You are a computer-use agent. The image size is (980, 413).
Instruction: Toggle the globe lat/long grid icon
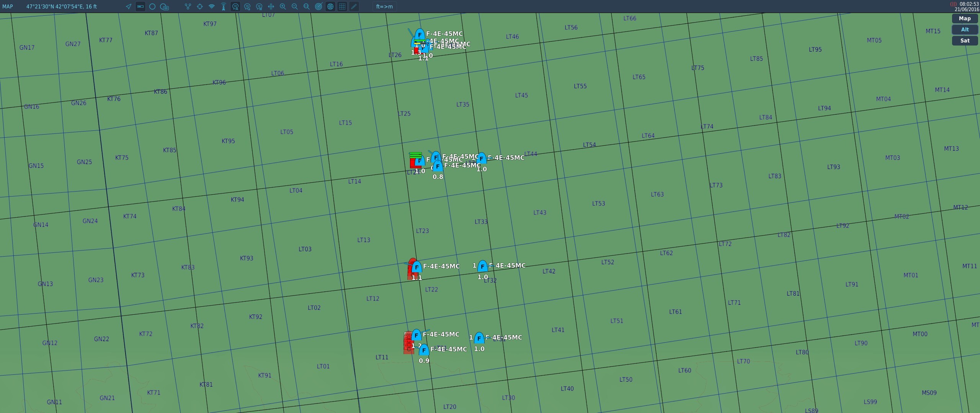(330, 7)
